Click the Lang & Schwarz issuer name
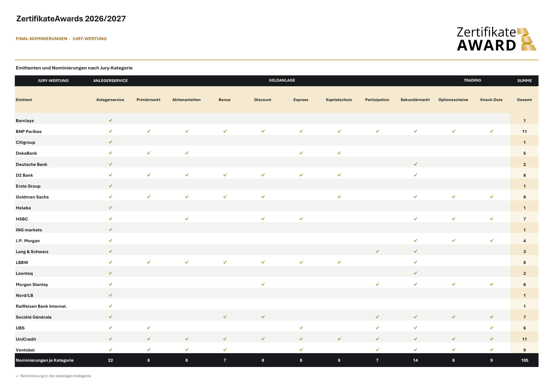Screen dimensions: 554x392 [x=32, y=252]
